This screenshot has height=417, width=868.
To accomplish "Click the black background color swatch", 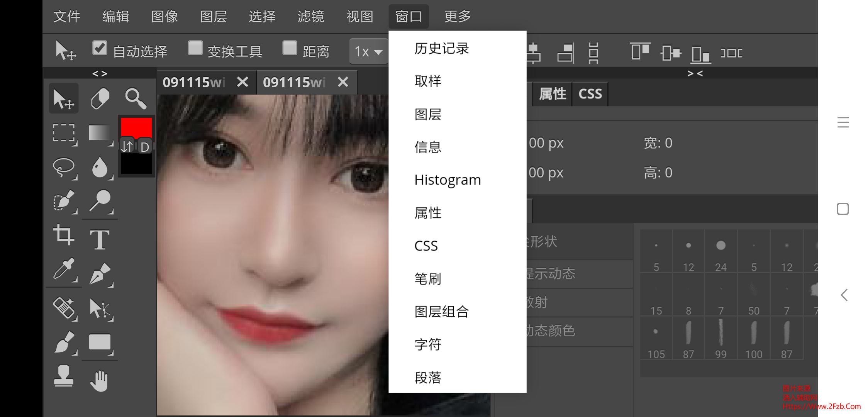I will click(x=136, y=164).
